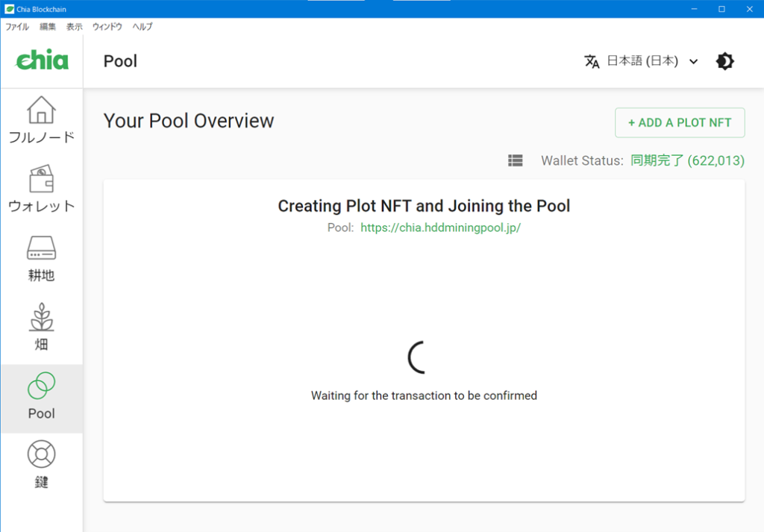The height and width of the screenshot is (532, 764).
Task: Click the Wallet Status: label
Action: (582, 160)
